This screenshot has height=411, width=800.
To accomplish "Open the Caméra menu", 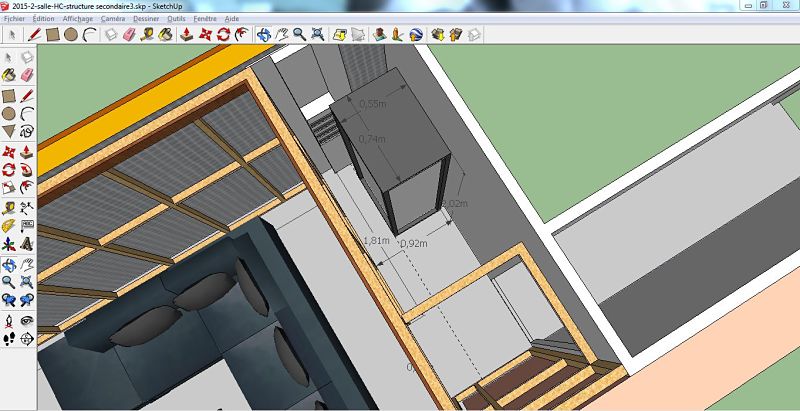I will 113,18.
